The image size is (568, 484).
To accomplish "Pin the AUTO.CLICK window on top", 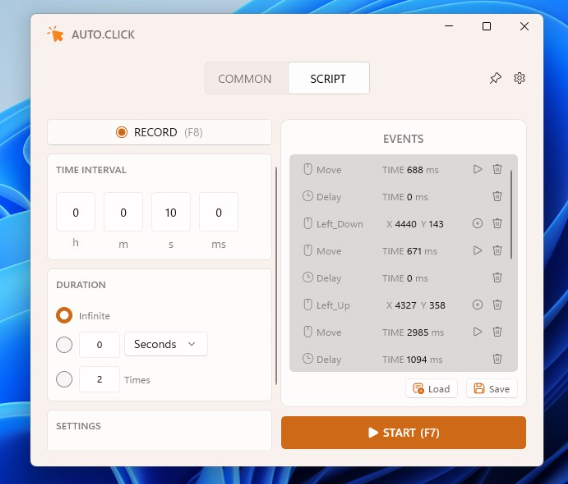I will click(495, 78).
